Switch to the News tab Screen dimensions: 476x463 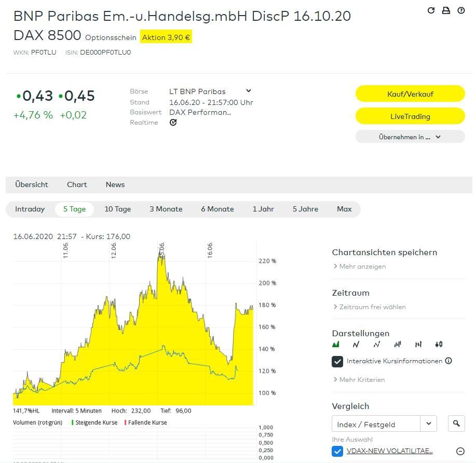tap(115, 184)
